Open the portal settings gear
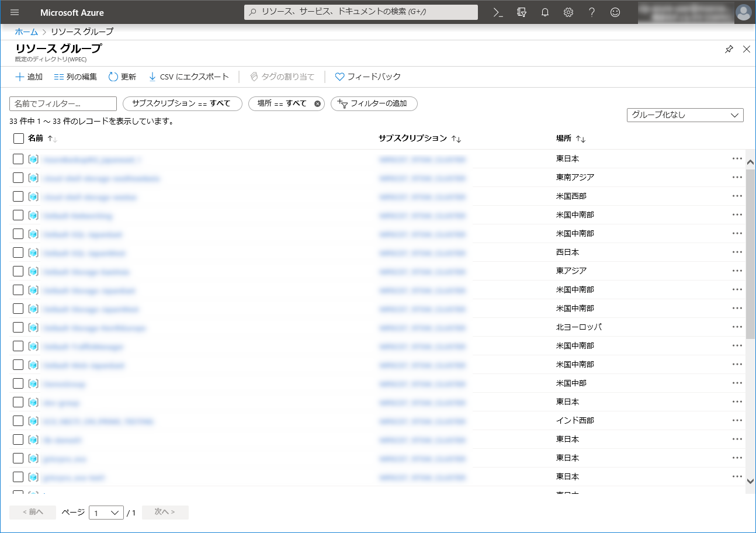756x533 pixels. [x=568, y=12]
